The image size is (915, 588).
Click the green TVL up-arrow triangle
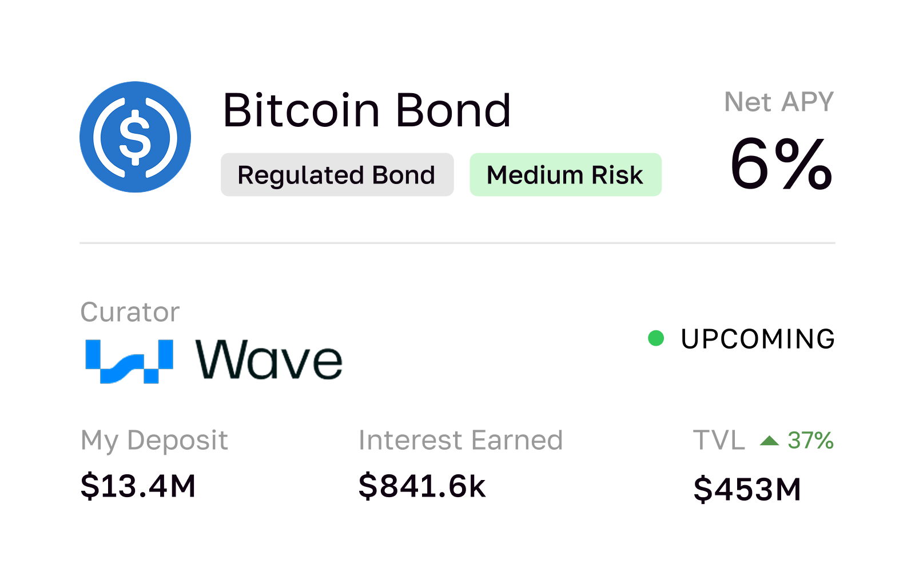(x=769, y=441)
